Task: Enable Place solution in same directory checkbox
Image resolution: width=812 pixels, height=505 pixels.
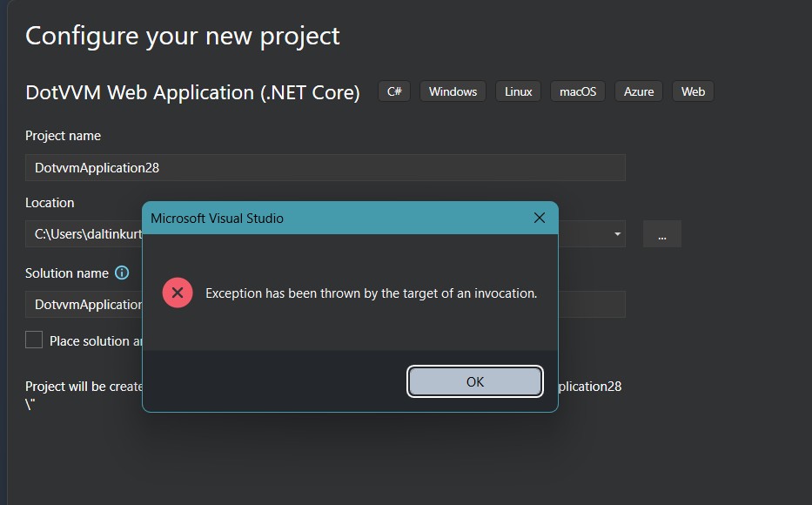Action: (34, 340)
